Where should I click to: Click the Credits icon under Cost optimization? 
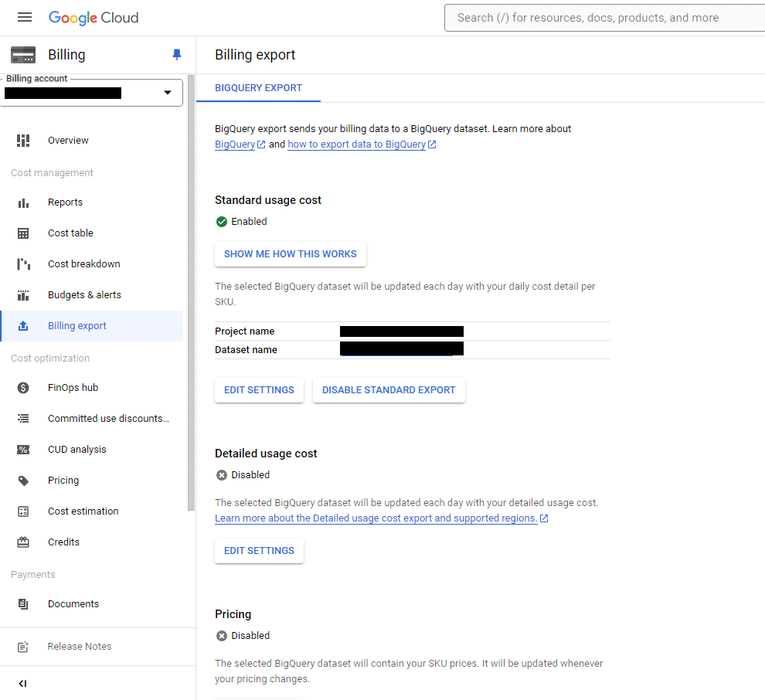(23, 542)
